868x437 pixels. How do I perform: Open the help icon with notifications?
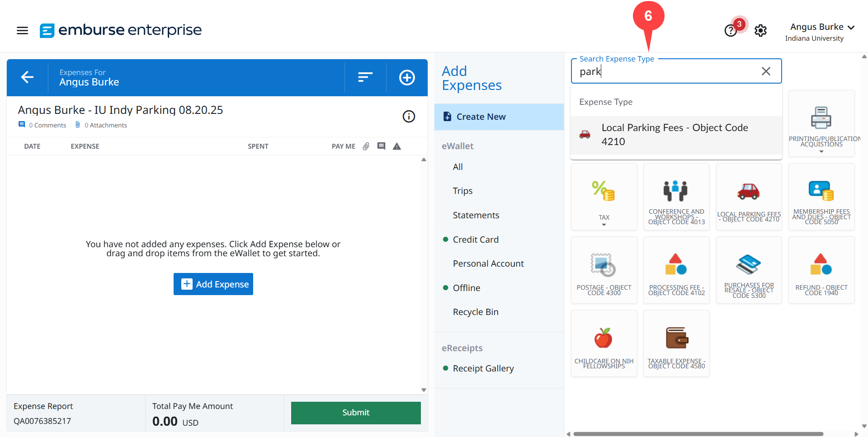click(x=731, y=30)
